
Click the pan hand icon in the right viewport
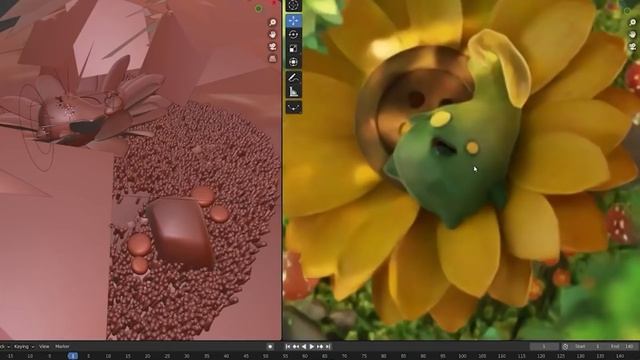633,35
